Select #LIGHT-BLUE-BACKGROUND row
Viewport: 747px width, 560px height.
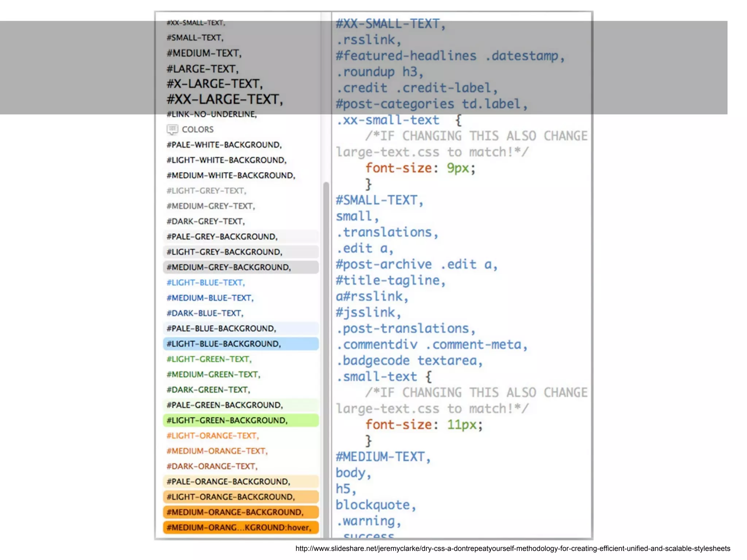pyautogui.click(x=241, y=344)
